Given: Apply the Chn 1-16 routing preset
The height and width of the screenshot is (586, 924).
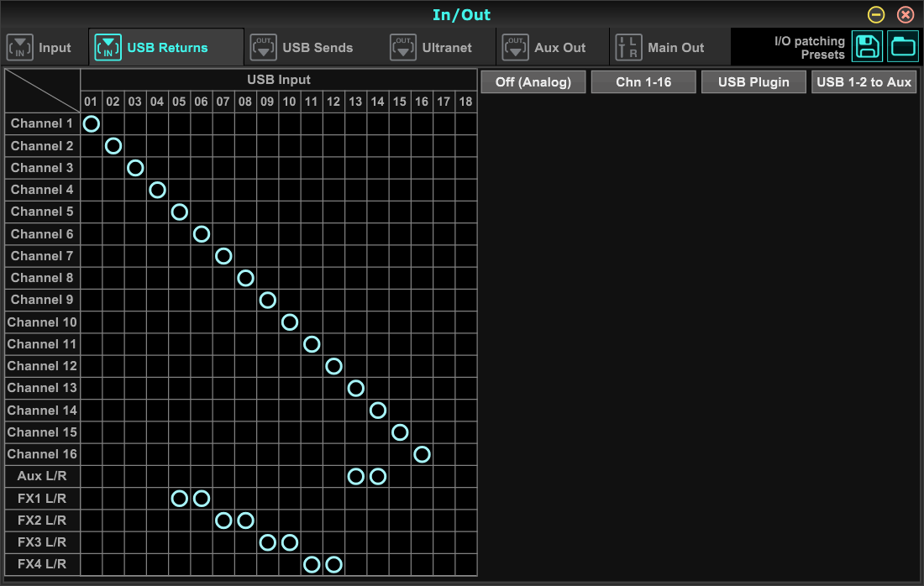Looking at the screenshot, I should [643, 82].
